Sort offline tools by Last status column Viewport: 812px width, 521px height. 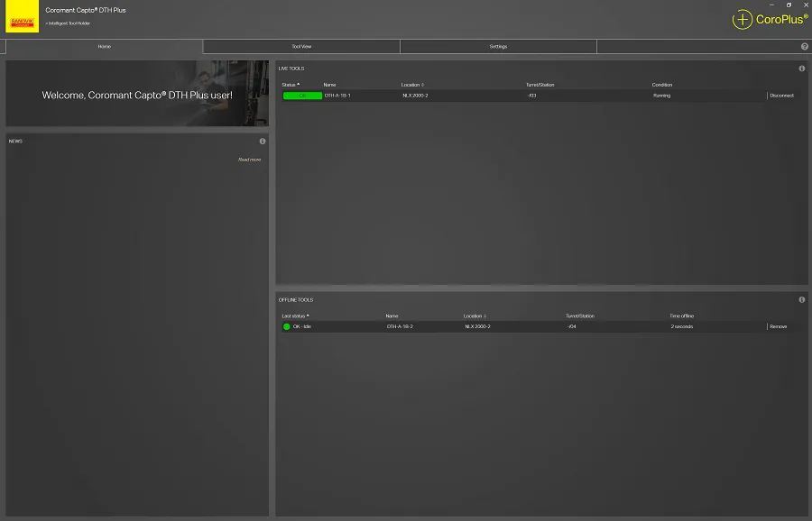(x=296, y=316)
